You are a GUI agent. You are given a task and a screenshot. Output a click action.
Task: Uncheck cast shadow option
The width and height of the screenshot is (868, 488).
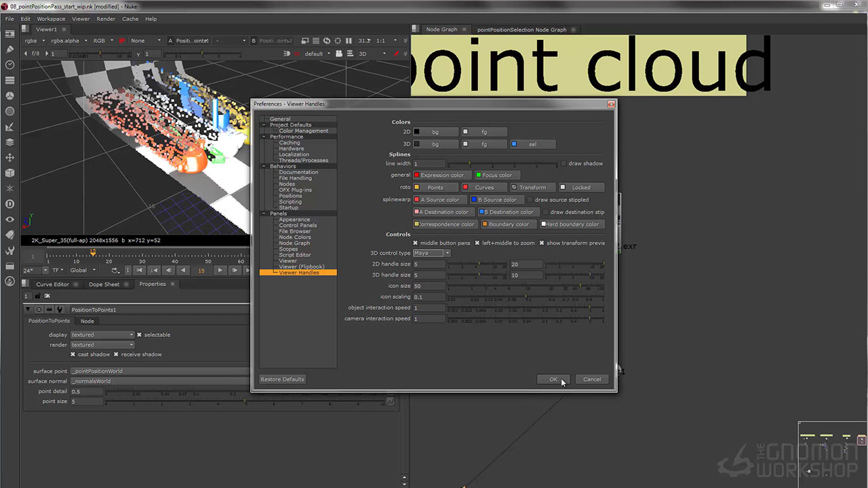[x=73, y=354]
